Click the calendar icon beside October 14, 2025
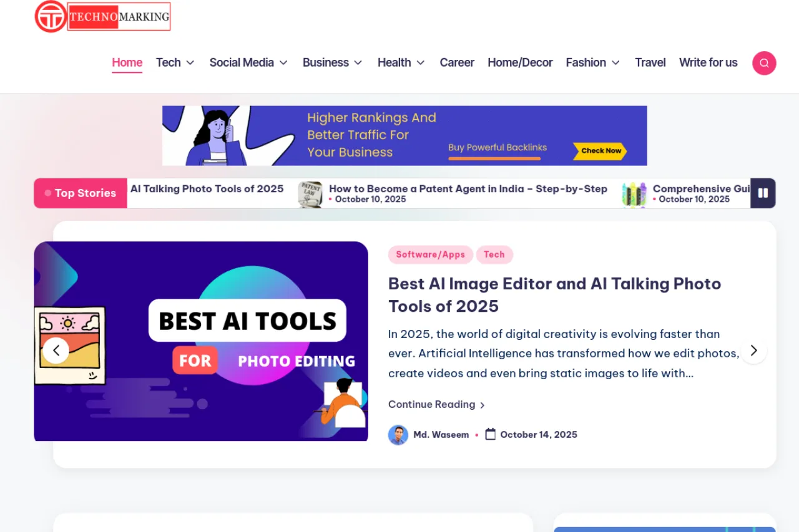 pos(491,434)
